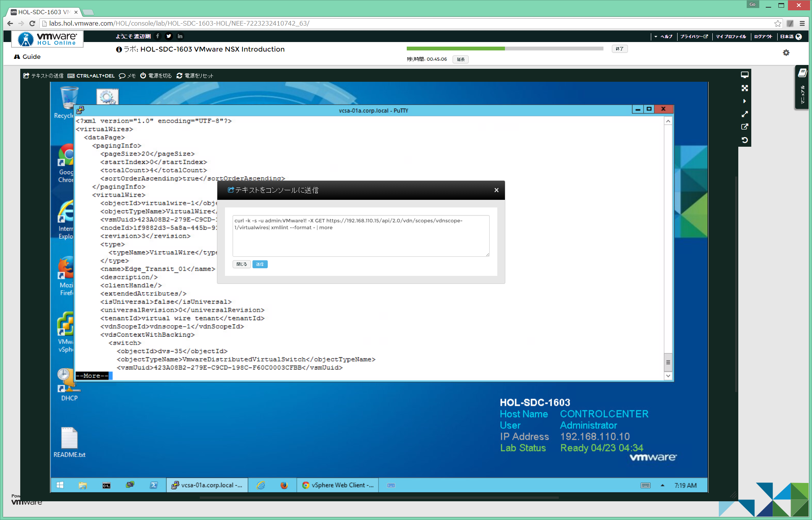Click the PuTTY scrollbar thumb
Viewport: 812px width, 520px height.
[x=668, y=362]
